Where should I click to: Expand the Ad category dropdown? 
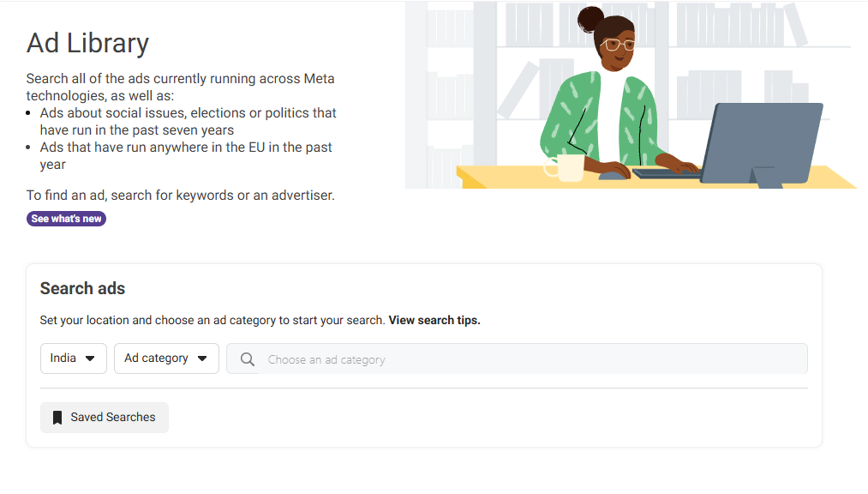(x=166, y=358)
